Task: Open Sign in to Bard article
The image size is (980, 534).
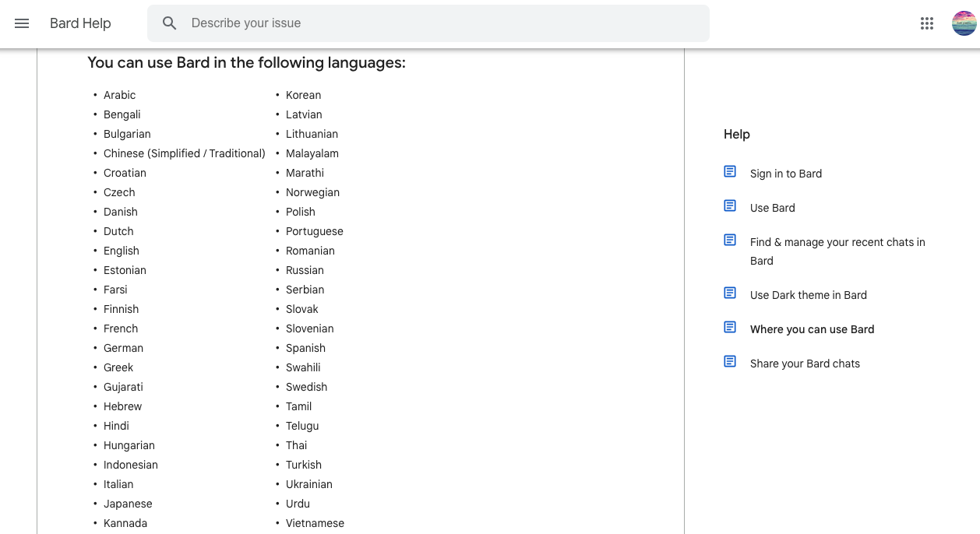Action: 786,174
